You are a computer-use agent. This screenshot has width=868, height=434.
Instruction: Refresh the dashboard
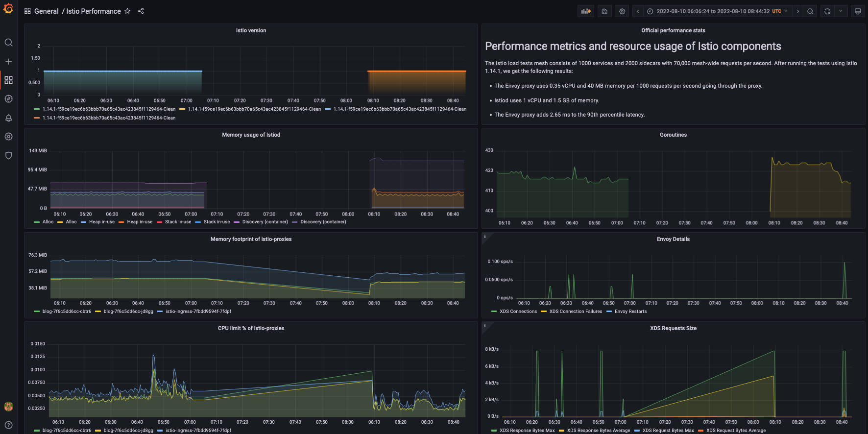point(827,11)
